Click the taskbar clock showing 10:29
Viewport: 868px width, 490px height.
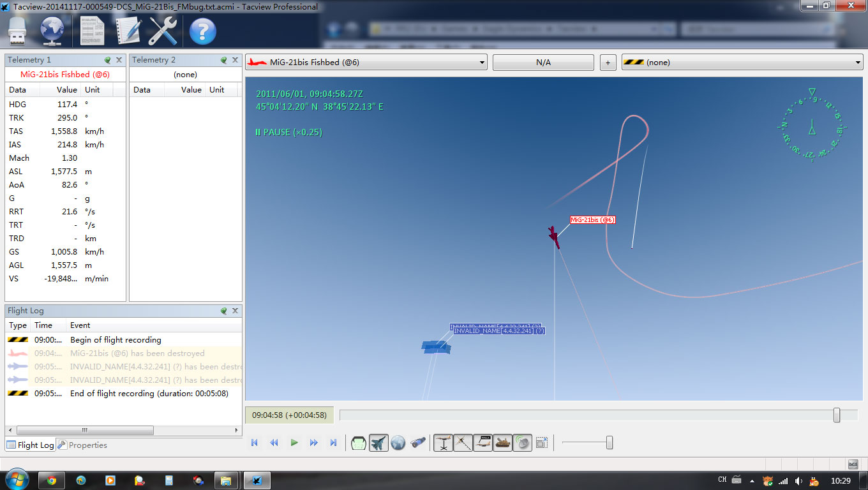click(x=841, y=480)
